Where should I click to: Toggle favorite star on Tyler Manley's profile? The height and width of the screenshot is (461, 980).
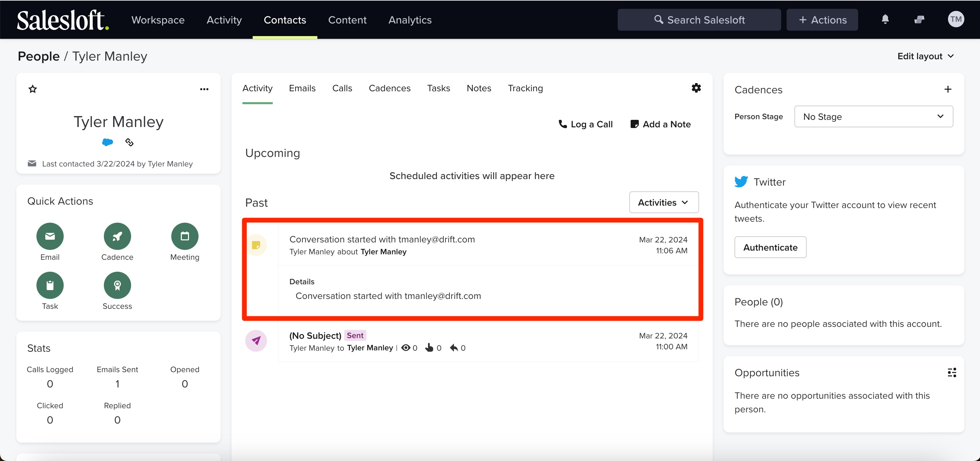point(33,89)
